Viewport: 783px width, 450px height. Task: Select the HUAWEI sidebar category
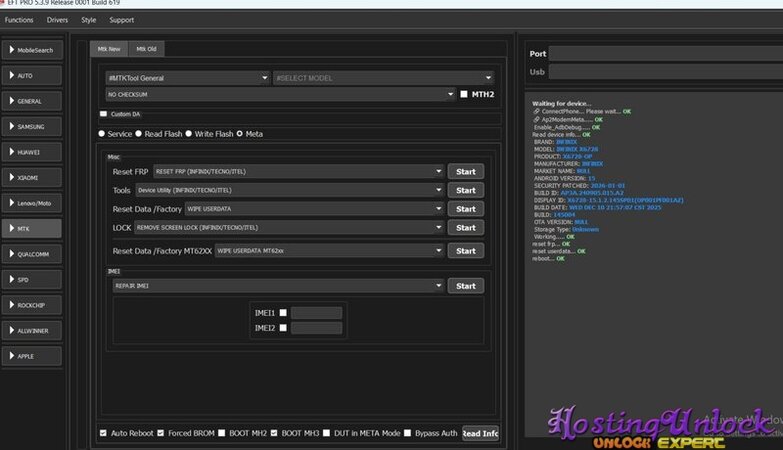(x=33, y=152)
